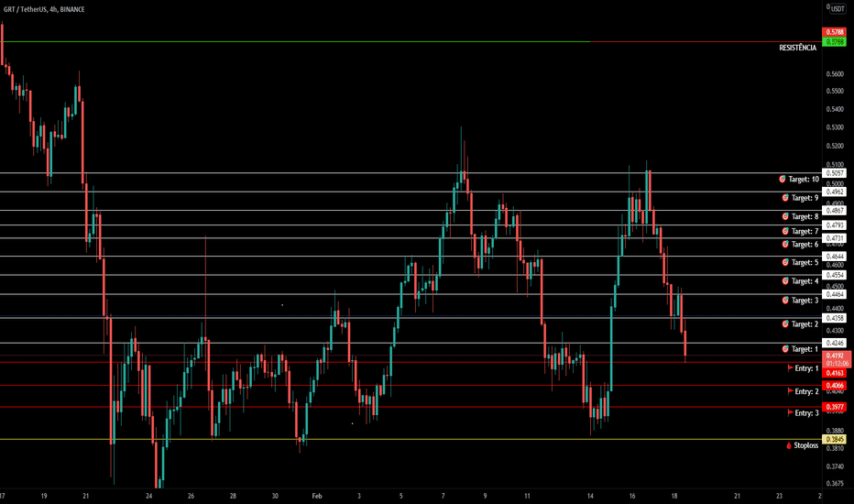Select the 'Target: 8' label
The width and height of the screenshot is (854, 504).
click(805, 216)
